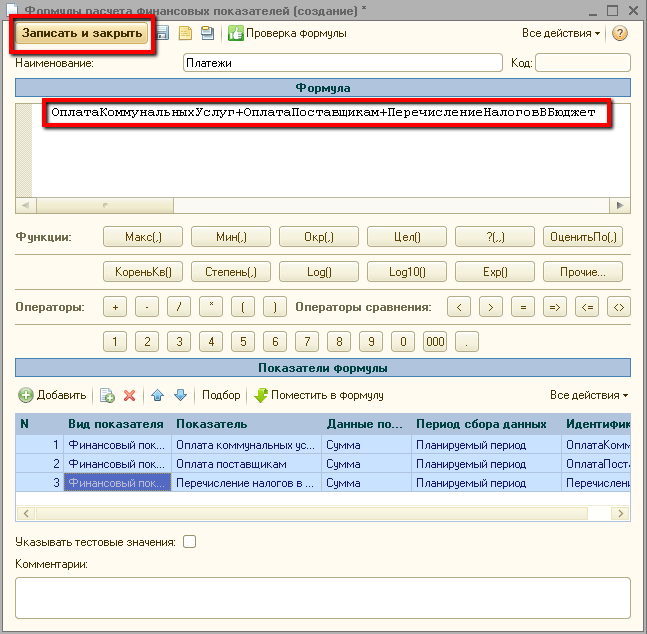The height and width of the screenshot is (634, 647).
Task: Insert the plus operator
Action: pos(116,307)
